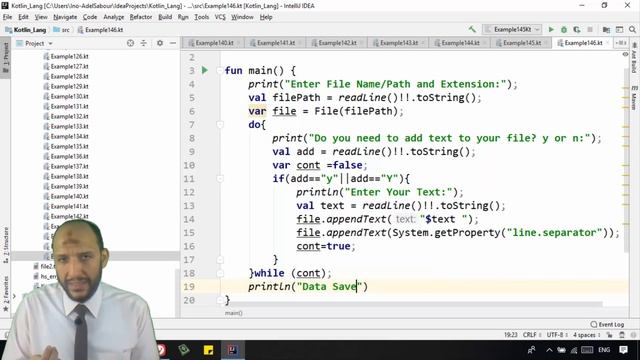Image resolution: width=640 pixels, height=360 pixels.
Task: Click Collapse All icon in Project panel
Action: (x=144, y=43)
